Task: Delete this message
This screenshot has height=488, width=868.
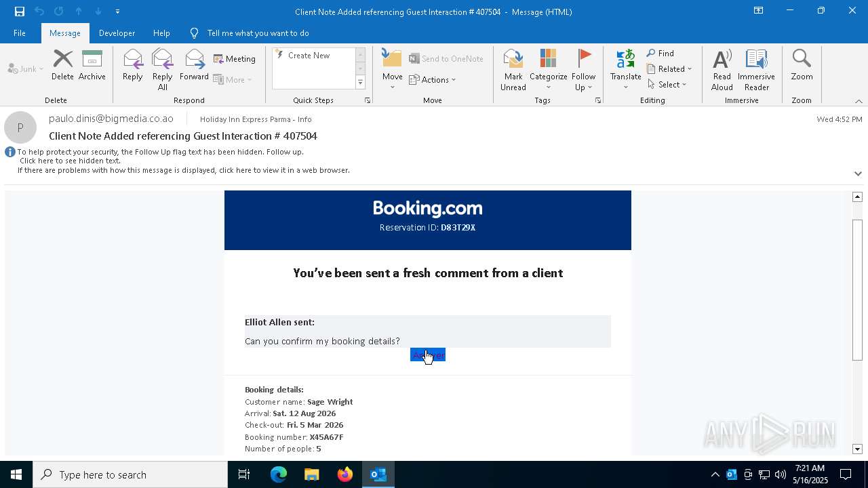Action: (x=62, y=65)
